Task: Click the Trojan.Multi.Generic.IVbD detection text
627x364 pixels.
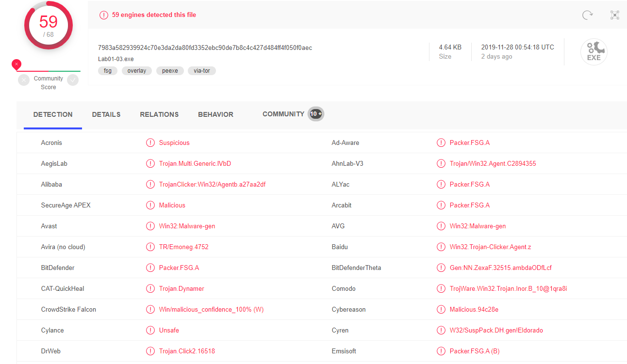Action: 195,163
